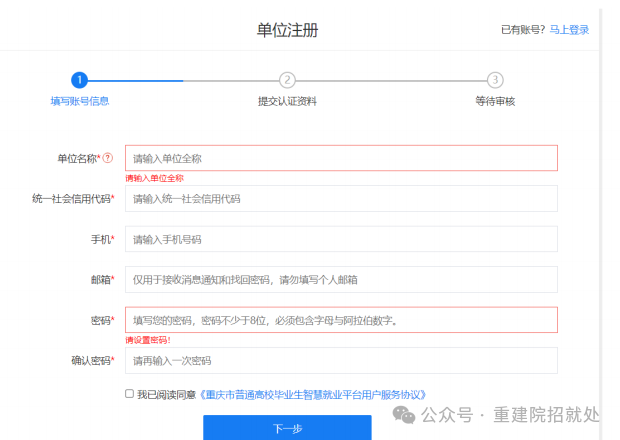The height and width of the screenshot is (440, 620).
Task: Select the 等待审核 step label
Action: [x=495, y=101]
